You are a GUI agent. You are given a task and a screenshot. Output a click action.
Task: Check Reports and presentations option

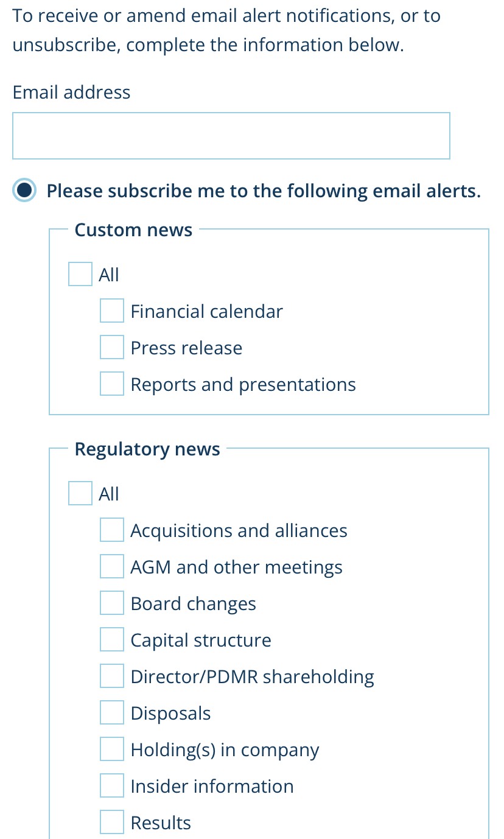click(112, 384)
